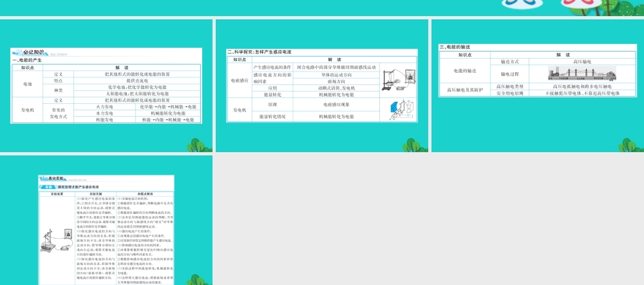Select the 种类 cell in the battery rows
Viewport: 644px width, 285px height.
(x=59, y=90)
